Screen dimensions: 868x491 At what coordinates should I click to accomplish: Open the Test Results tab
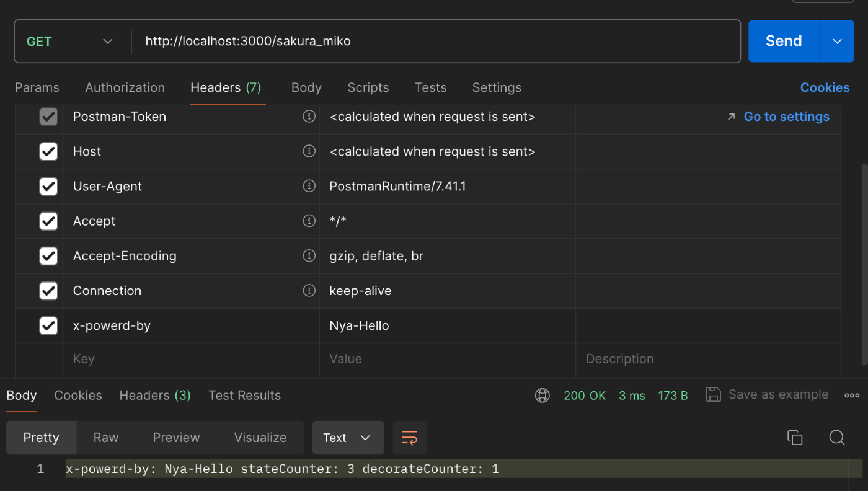244,396
